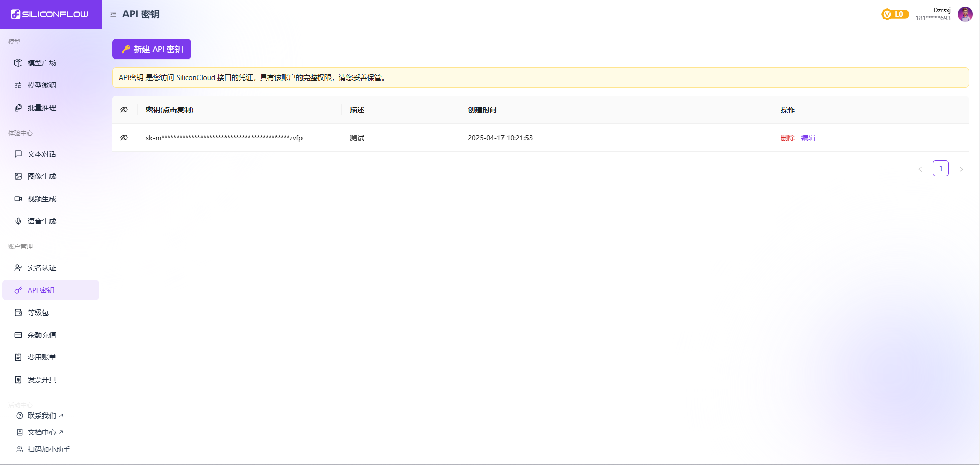The width and height of the screenshot is (980, 465).
Task: Click 新建 API 密钥 button
Action: [x=152, y=49]
